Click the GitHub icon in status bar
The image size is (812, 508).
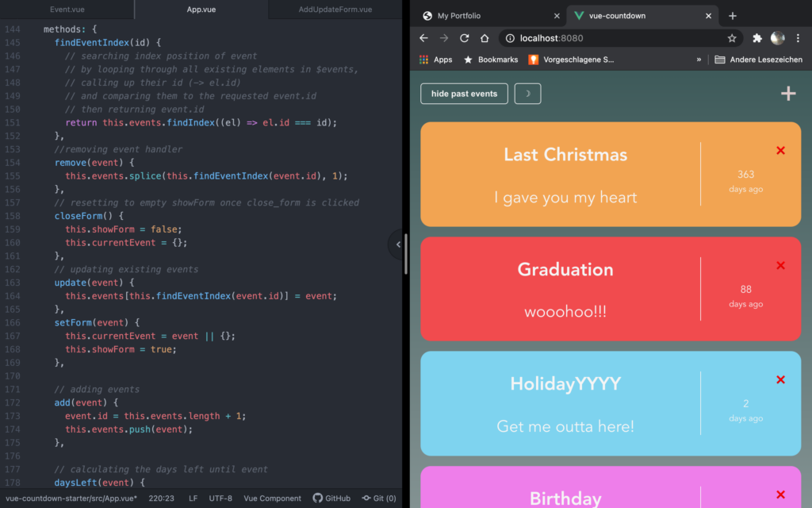[x=331, y=498]
